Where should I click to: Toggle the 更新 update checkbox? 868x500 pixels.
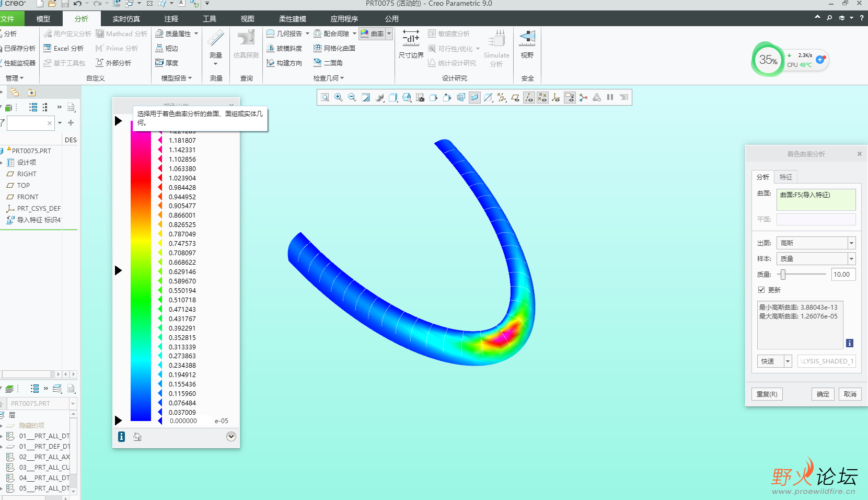(761, 290)
